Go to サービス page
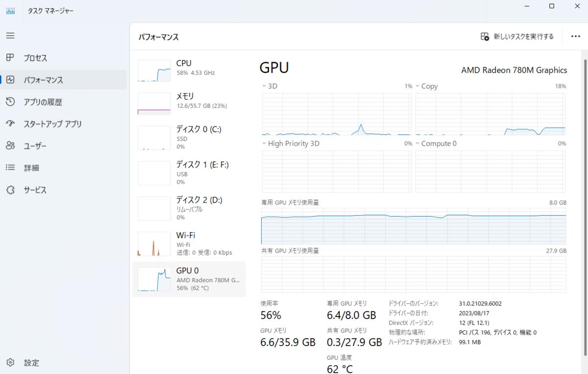Screen dimensions: 588x374 coord(63,190)
